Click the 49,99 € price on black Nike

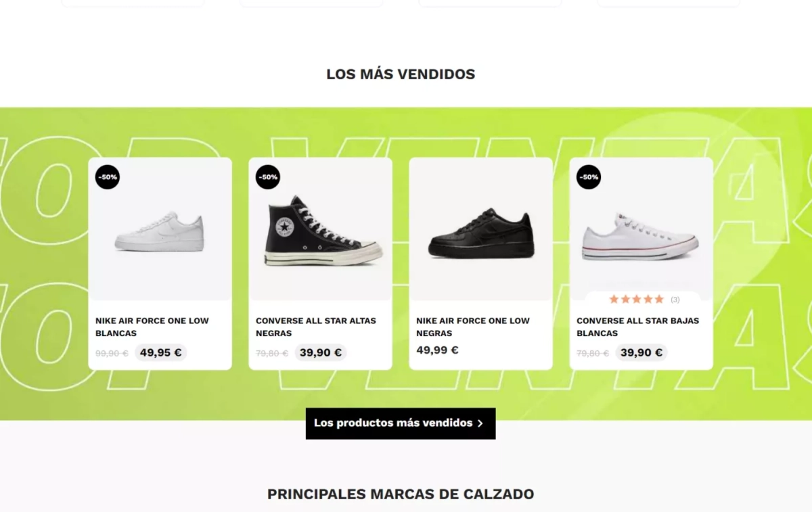click(x=437, y=350)
